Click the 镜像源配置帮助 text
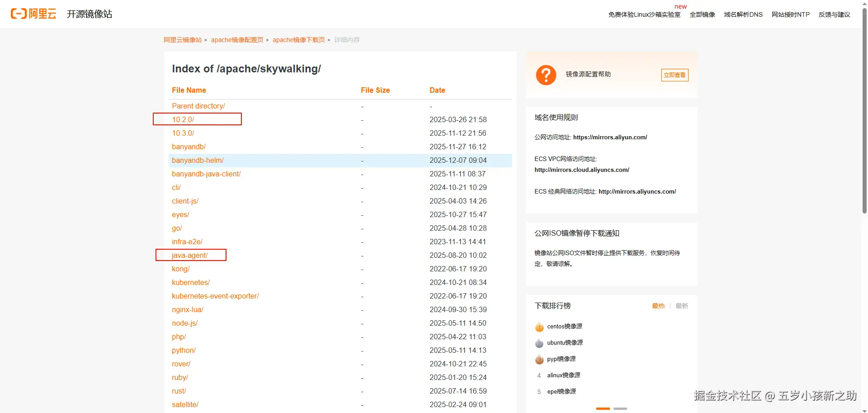This screenshot has width=868, height=413. click(x=588, y=74)
